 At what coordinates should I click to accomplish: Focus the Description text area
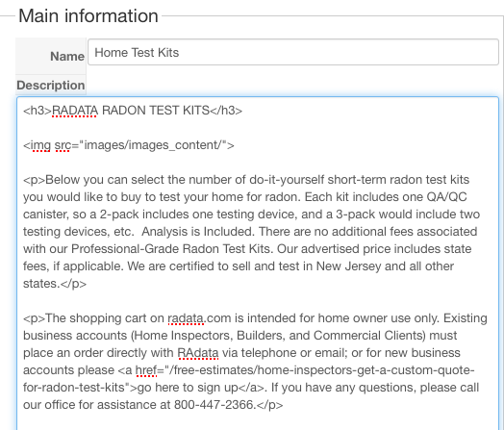tap(258, 263)
